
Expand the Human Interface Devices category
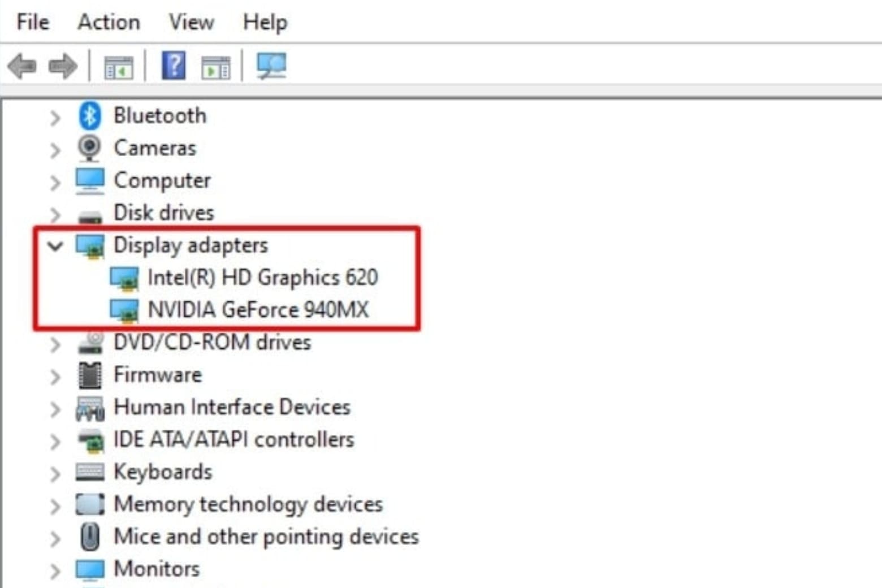click(x=55, y=407)
